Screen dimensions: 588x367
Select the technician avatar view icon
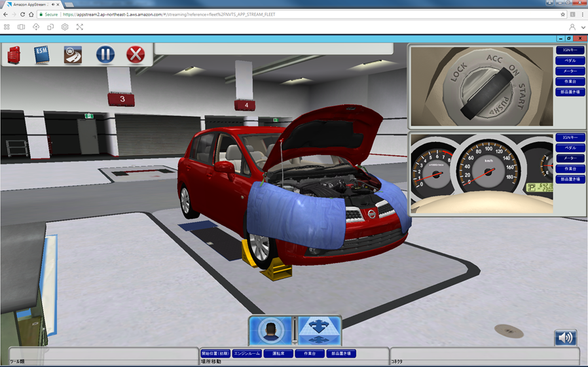(x=270, y=330)
